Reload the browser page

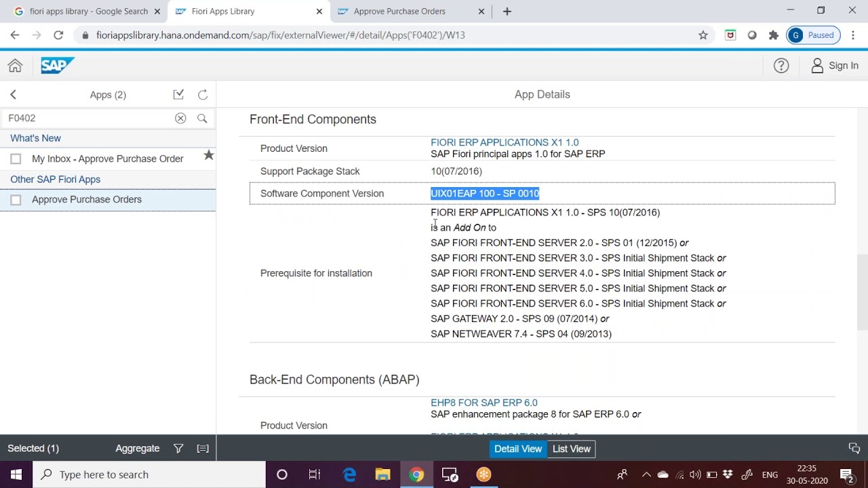click(x=58, y=35)
